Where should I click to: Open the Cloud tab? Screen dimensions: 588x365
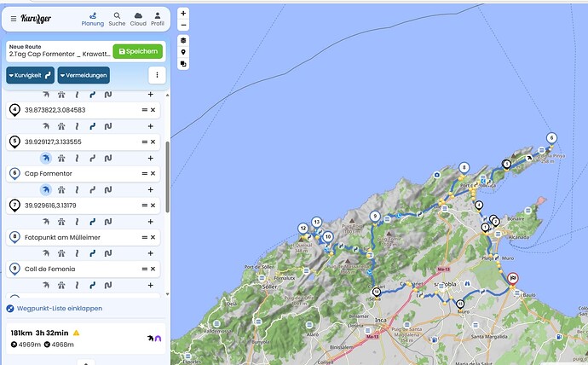pyautogui.click(x=137, y=19)
